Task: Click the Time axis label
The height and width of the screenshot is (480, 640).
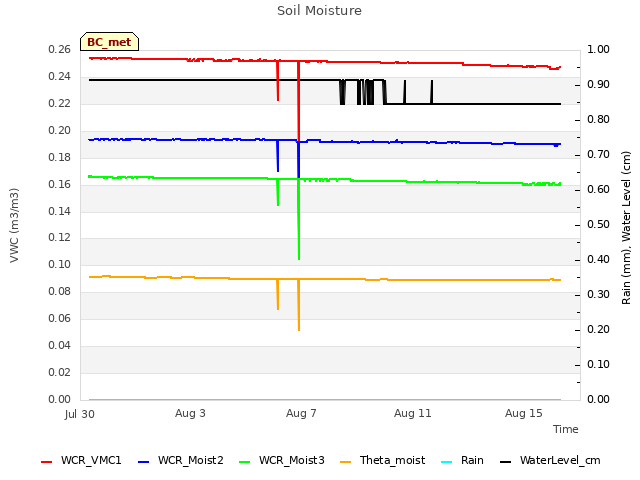Action: (x=566, y=429)
